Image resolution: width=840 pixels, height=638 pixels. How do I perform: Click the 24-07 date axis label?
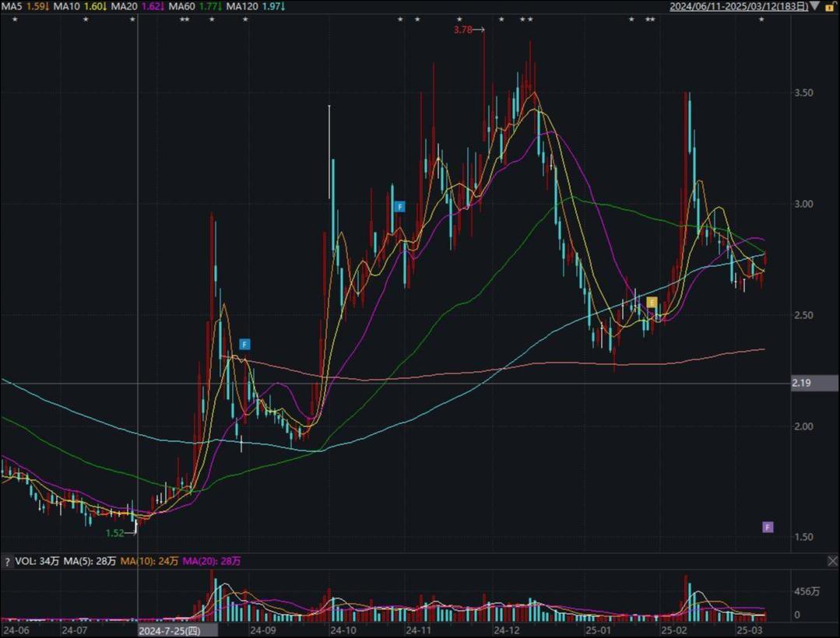[x=74, y=630]
